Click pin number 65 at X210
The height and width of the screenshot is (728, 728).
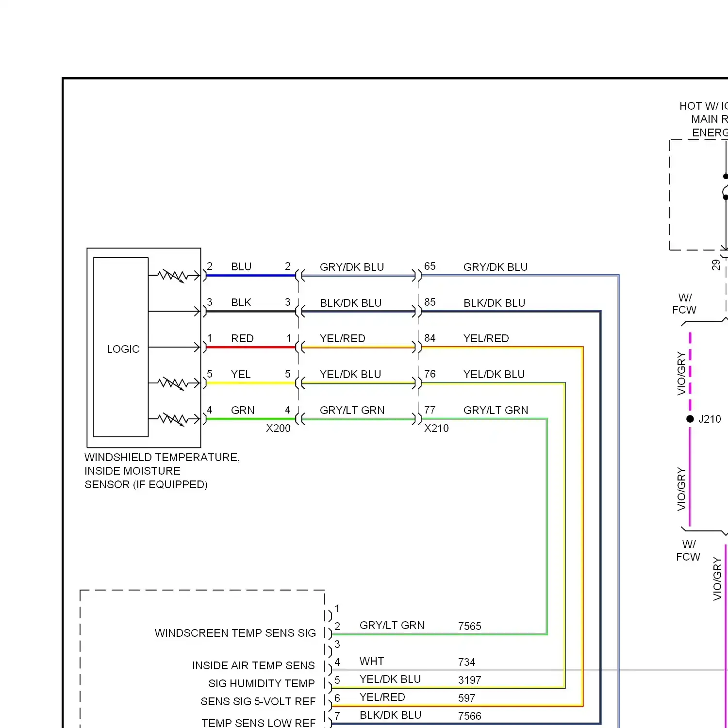click(x=430, y=266)
